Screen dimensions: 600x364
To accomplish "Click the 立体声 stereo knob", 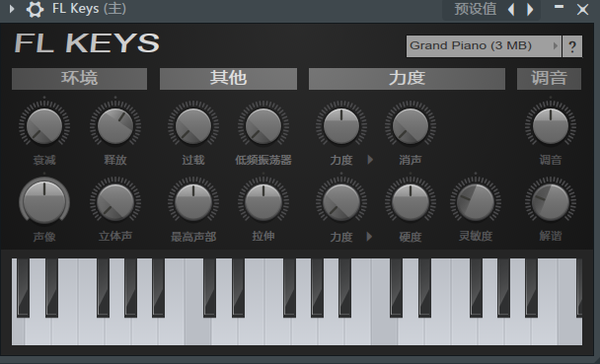I will (115, 201).
